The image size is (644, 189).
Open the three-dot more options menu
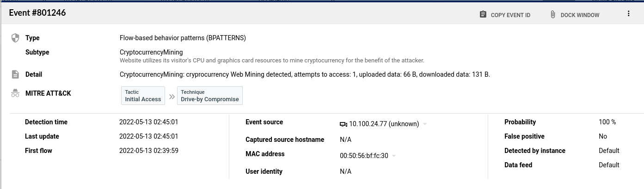628,14
